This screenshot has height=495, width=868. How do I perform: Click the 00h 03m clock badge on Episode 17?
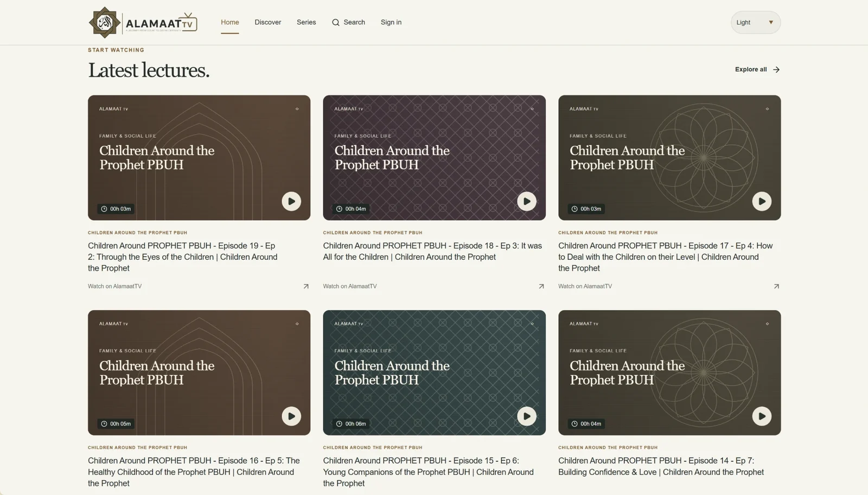tap(586, 209)
